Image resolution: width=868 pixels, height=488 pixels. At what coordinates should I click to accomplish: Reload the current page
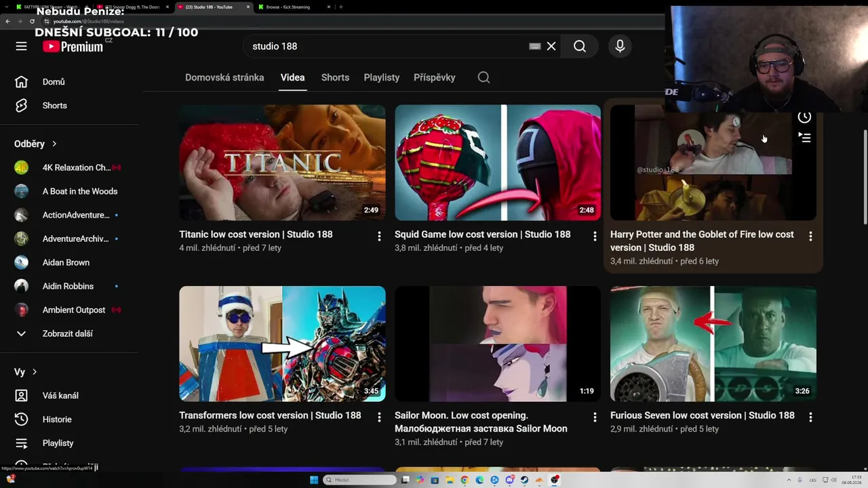pos(32,22)
